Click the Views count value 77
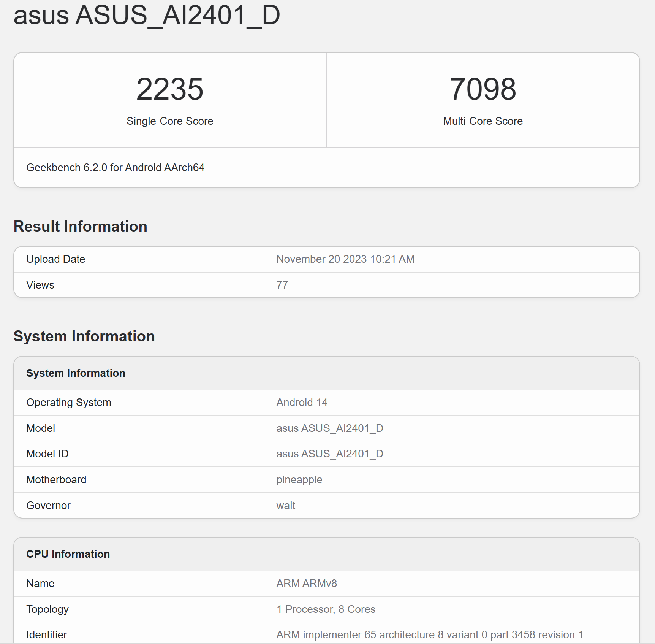Viewport: 655px width, 644px height. 282,285
